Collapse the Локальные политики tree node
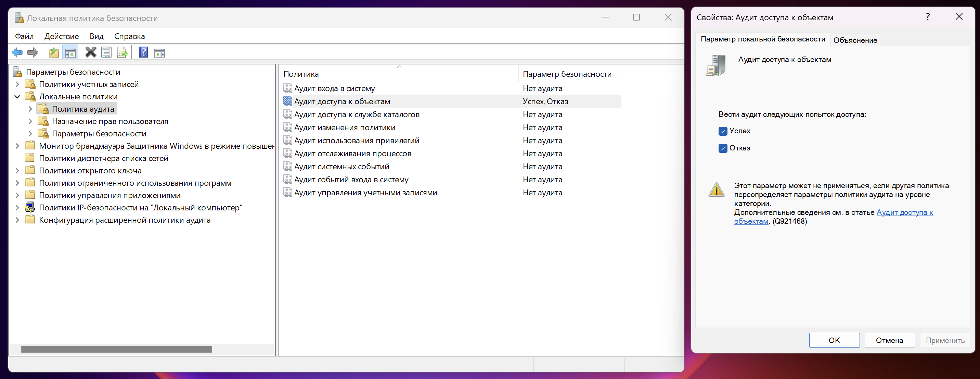Screen dimensions: 980x379 tap(17, 97)
